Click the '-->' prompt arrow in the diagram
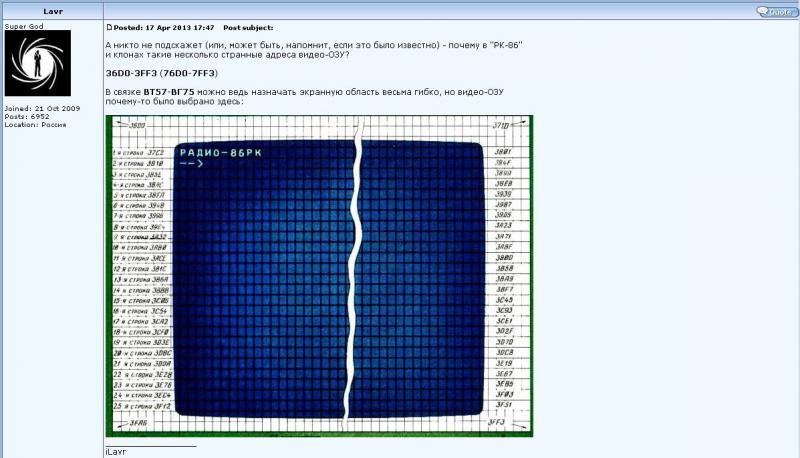 pos(190,162)
